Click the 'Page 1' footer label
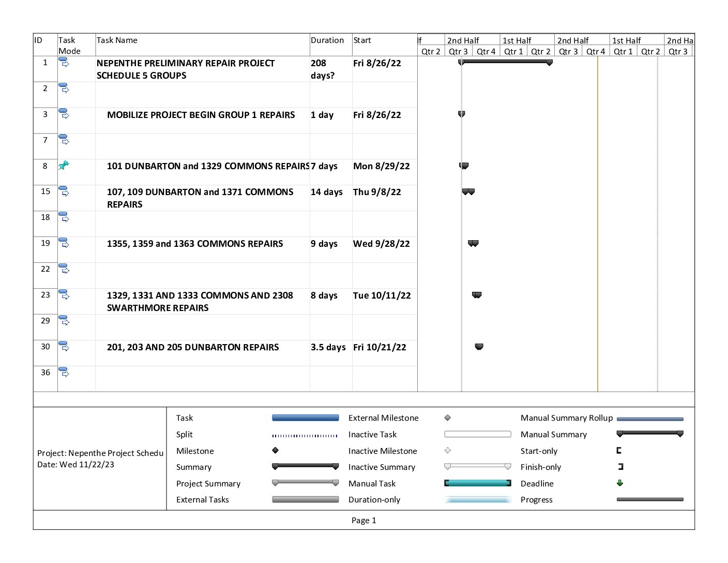Viewport: 728px width, 563px height. pyautogui.click(x=364, y=520)
